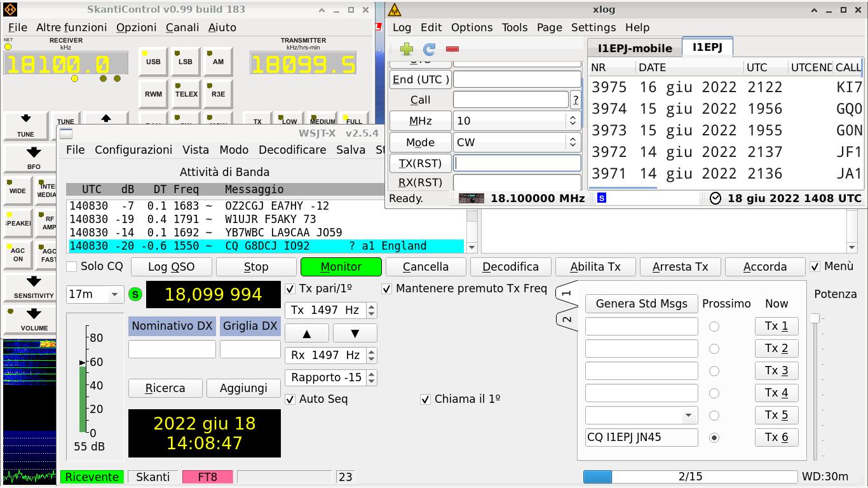Click the up triangle frequency shift button in WSJT-X

click(x=307, y=333)
